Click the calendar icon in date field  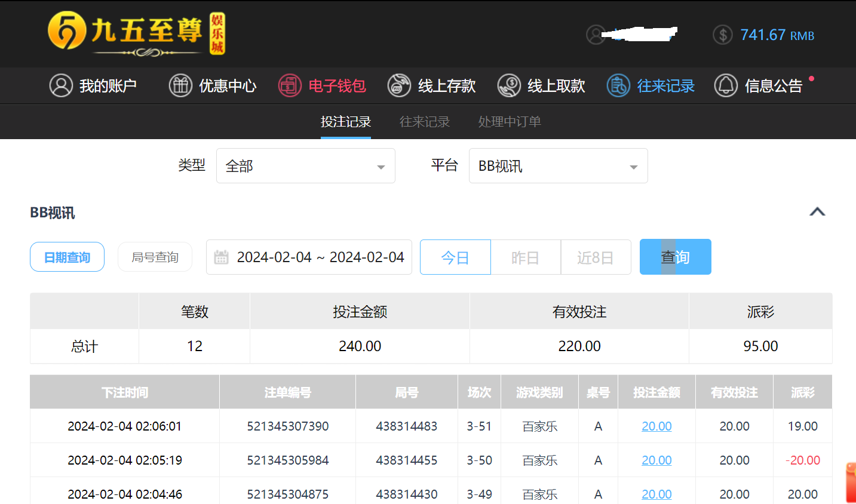click(222, 257)
